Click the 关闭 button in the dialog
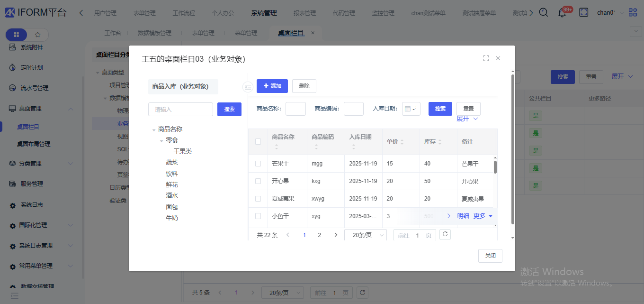 490,256
